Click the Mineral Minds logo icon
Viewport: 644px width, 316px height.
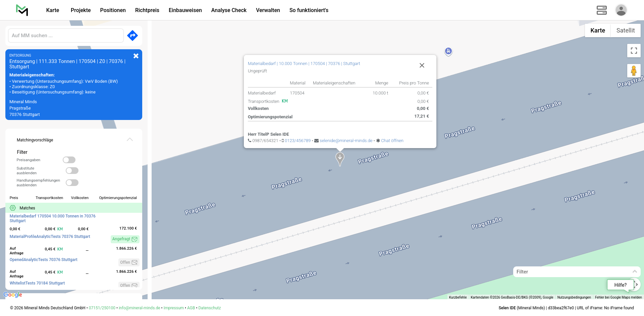(22, 10)
